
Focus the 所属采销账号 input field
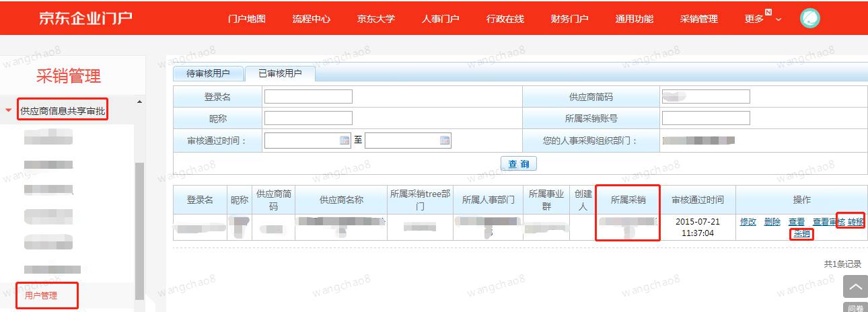coord(706,118)
